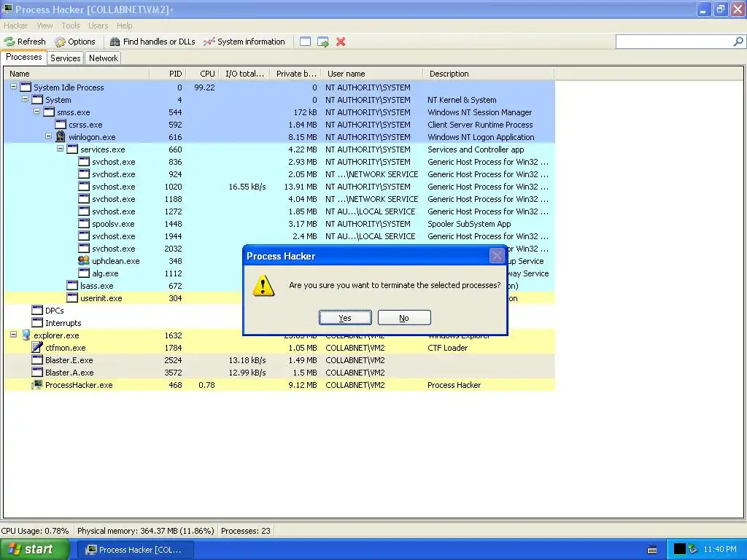The image size is (747, 560).
Task: Click the uphclean.exe process icon
Action: pos(84,260)
